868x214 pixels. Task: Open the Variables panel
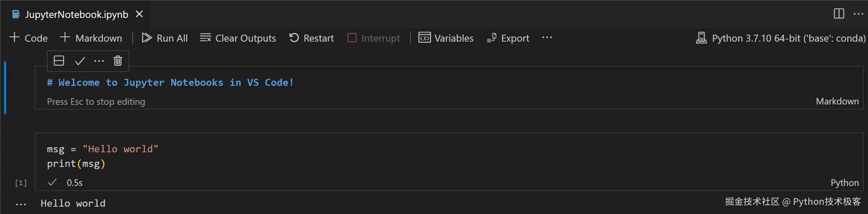[x=446, y=38]
